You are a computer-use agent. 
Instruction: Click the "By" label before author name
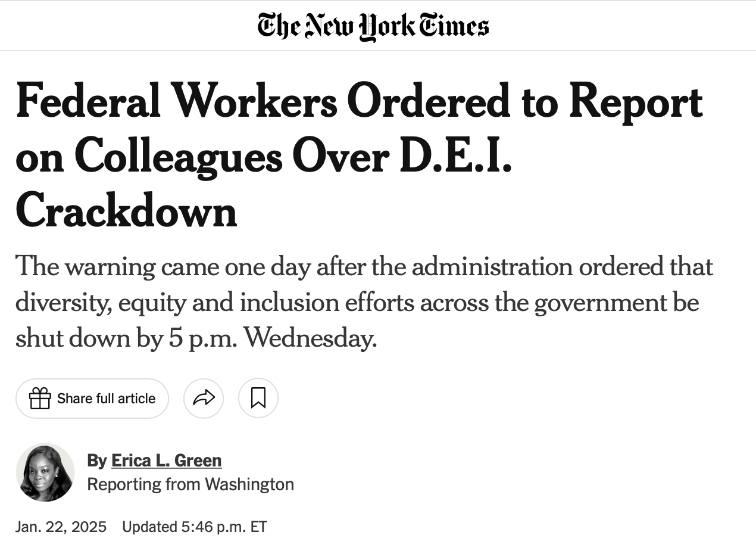point(97,460)
